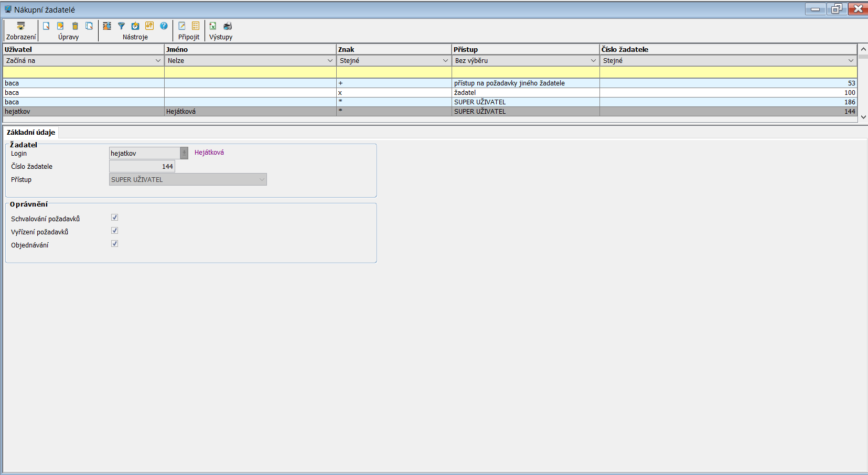Click the Hejátková name link beside Login
This screenshot has width=868, height=475.
(x=209, y=153)
